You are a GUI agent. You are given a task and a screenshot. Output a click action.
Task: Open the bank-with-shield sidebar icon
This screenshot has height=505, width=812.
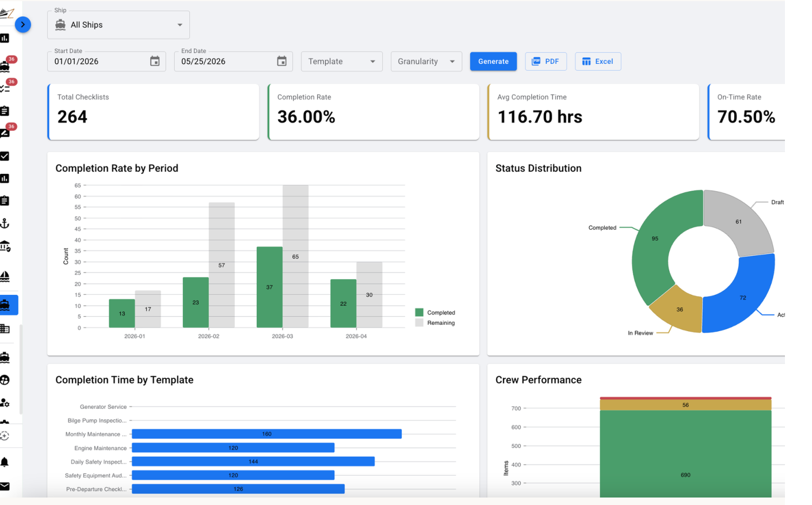point(5,246)
